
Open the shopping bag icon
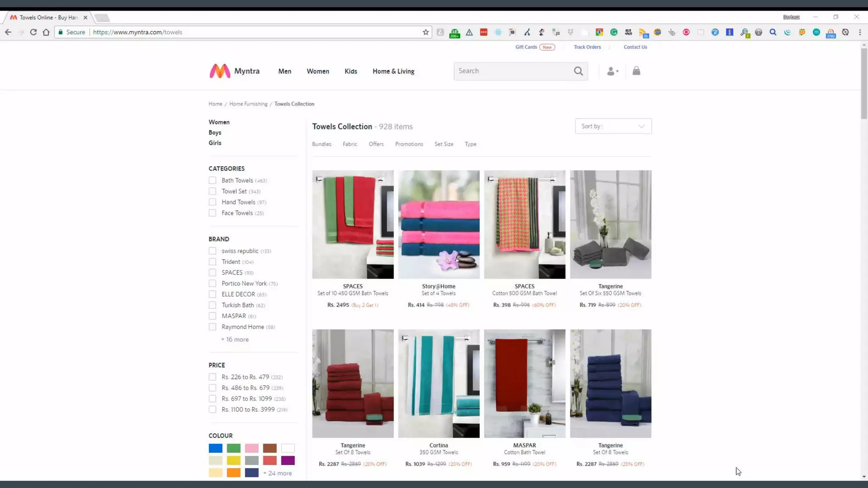coord(636,71)
